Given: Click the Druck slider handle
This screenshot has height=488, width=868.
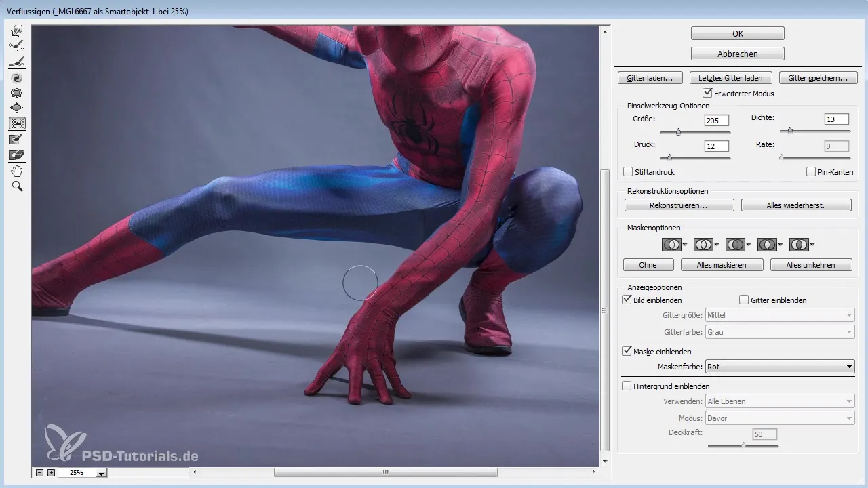Looking at the screenshot, I should coord(669,157).
